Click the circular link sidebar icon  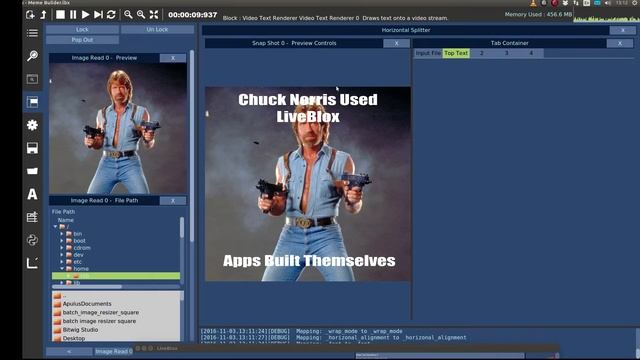(x=32, y=240)
